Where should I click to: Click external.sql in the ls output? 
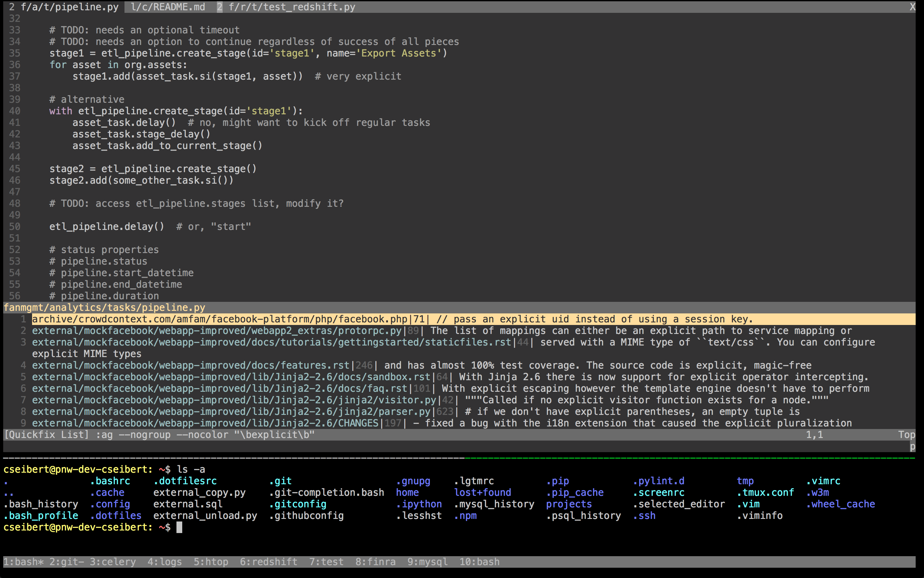188,504
